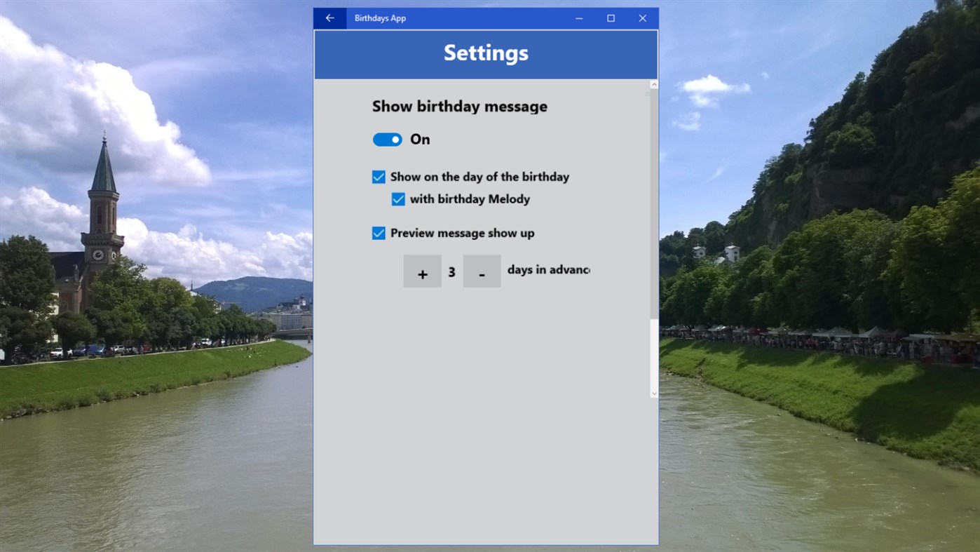The width and height of the screenshot is (980, 552).
Task: Click the Birthdays App title text
Action: [x=381, y=18]
